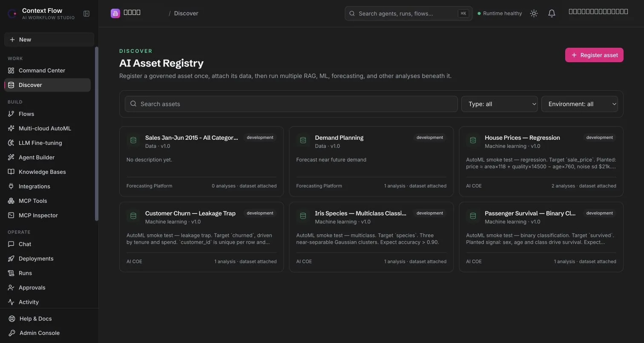This screenshot has width=644, height=343.
Task: Click the Agent Builder wand icon
Action: pyautogui.click(x=11, y=157)
